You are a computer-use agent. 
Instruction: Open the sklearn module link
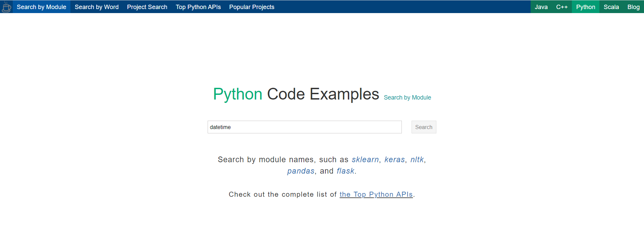[365, 160]
